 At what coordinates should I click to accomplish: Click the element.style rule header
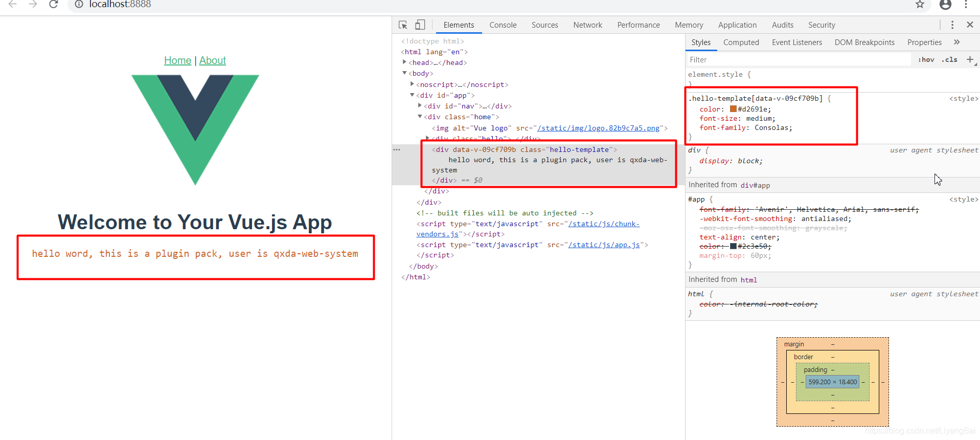(719, 75)
